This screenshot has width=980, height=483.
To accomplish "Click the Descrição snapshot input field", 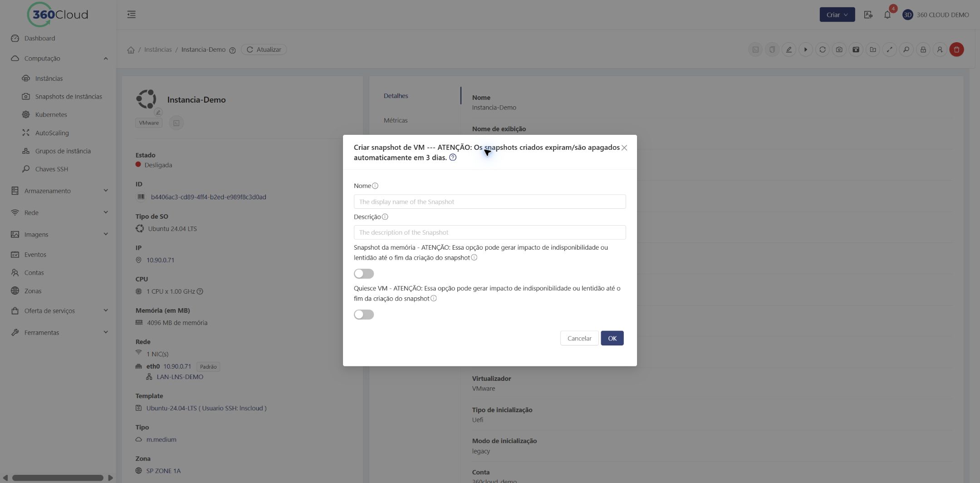I will tap(490, 232).
